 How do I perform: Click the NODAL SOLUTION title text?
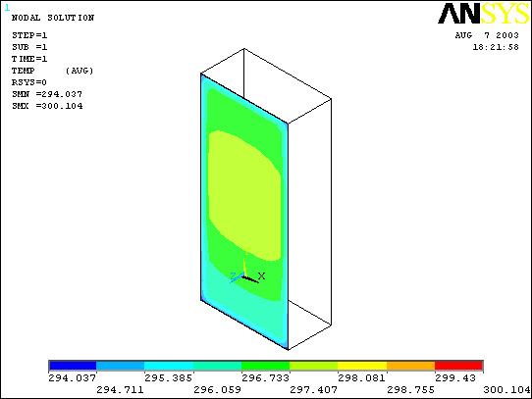coord(53,18)
